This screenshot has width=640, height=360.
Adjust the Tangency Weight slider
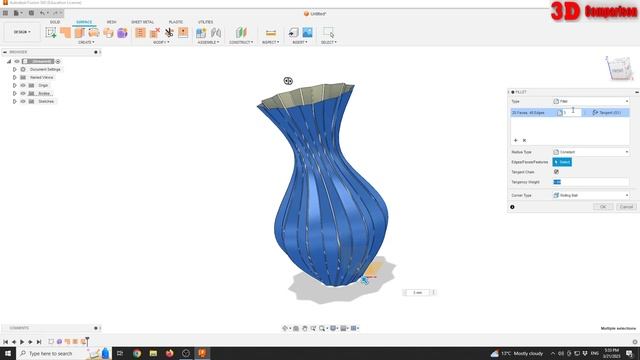[x=591, y=182]
